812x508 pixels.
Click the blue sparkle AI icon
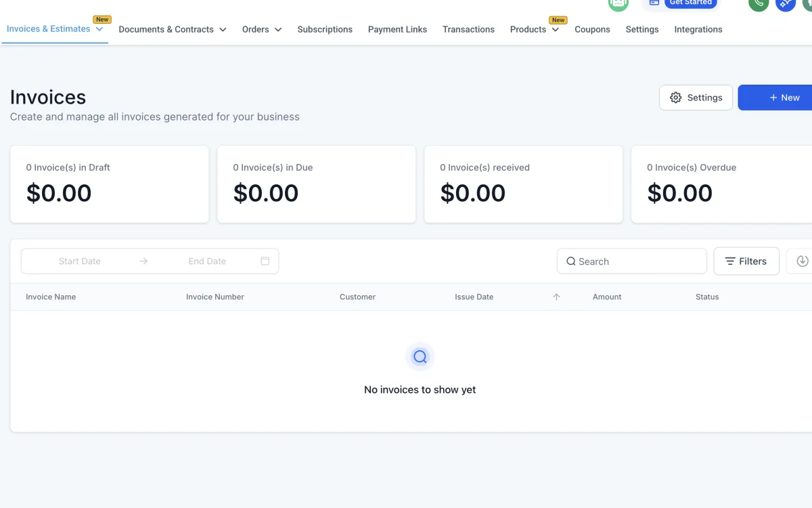[x=786, y=3]
